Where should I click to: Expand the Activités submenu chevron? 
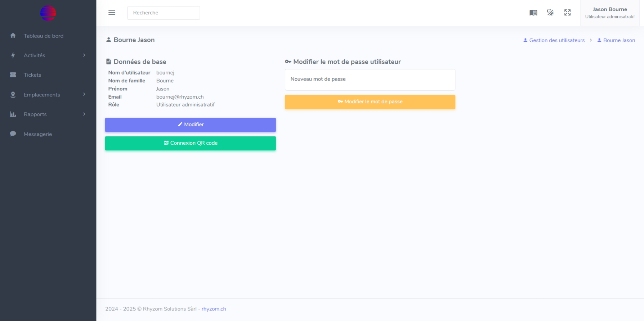pos(84,55)
